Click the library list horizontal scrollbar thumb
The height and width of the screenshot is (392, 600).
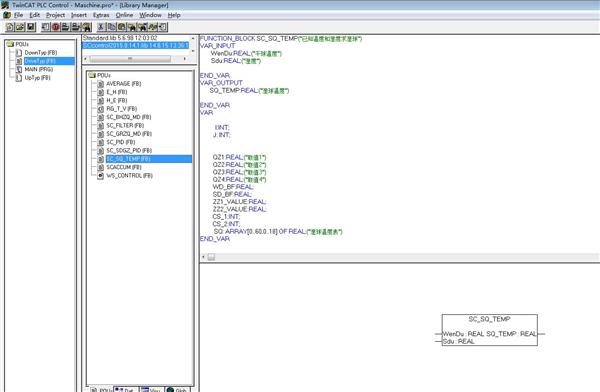point(130,59)
